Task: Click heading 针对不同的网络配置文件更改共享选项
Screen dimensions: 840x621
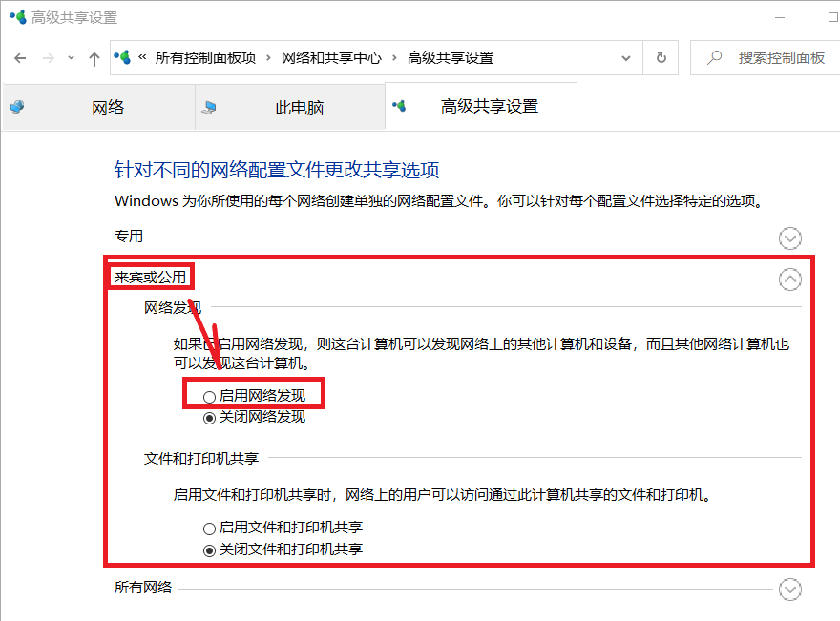Action: pyautogui.click(x=277, y=170)
